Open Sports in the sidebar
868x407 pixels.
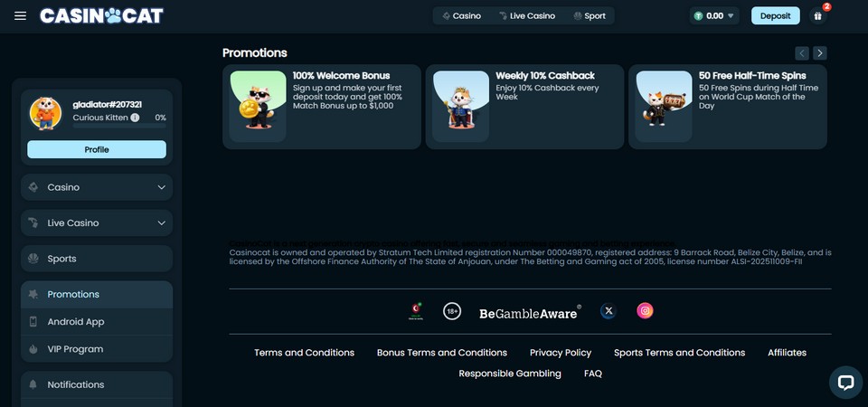97,259
